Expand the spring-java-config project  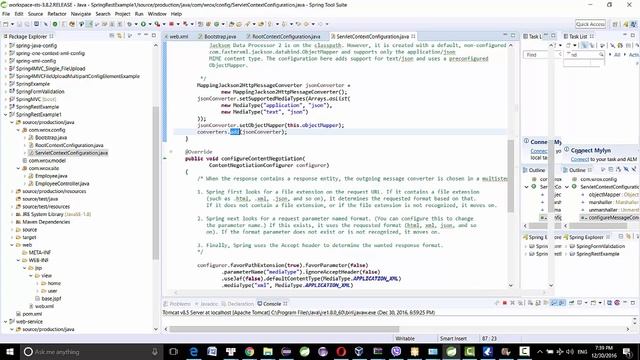pos(6,46)
